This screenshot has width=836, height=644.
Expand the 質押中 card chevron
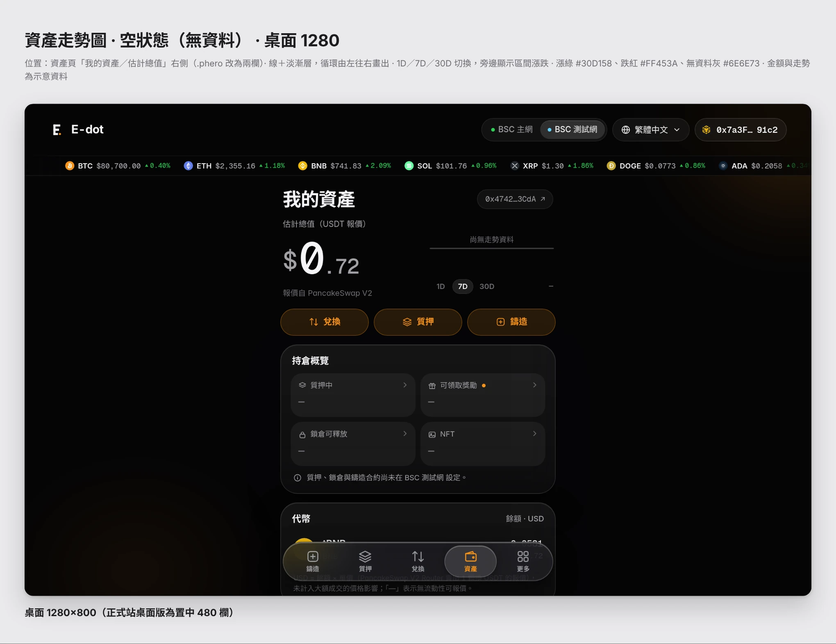click(x=405, y=385)
